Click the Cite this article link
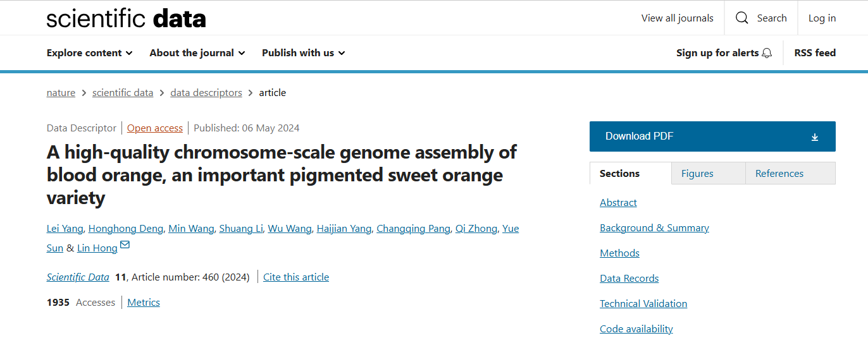This screenshot has width=868, height=338. point(296,277)
